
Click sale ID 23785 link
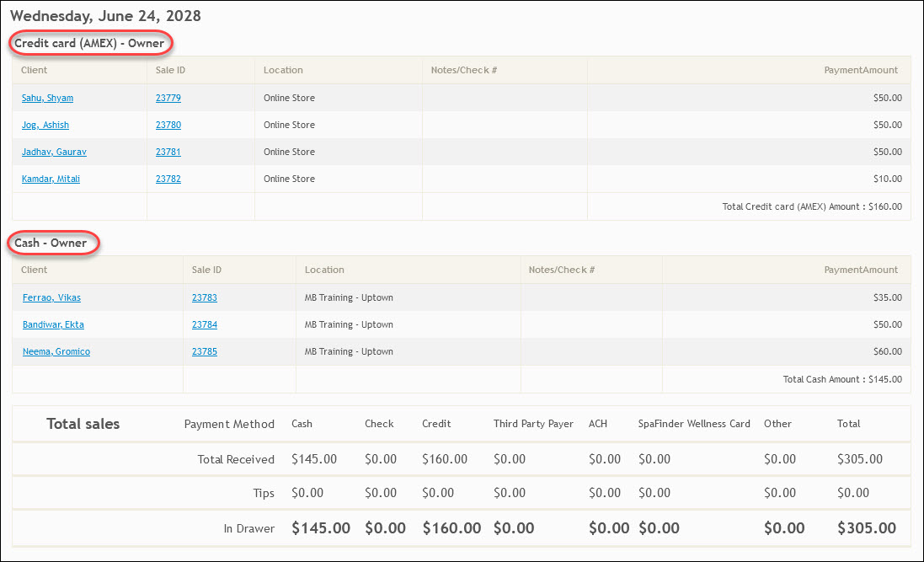point(205,351)
